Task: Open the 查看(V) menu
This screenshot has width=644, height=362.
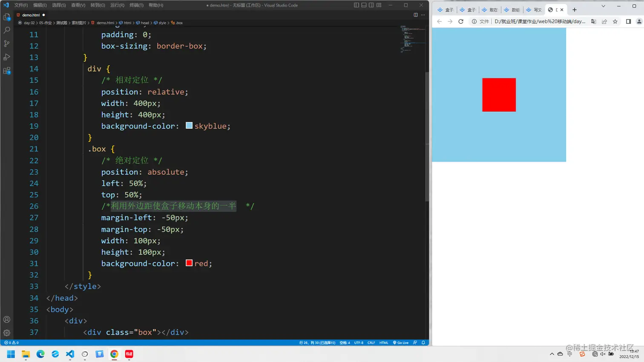Action: tap(78, 5)
